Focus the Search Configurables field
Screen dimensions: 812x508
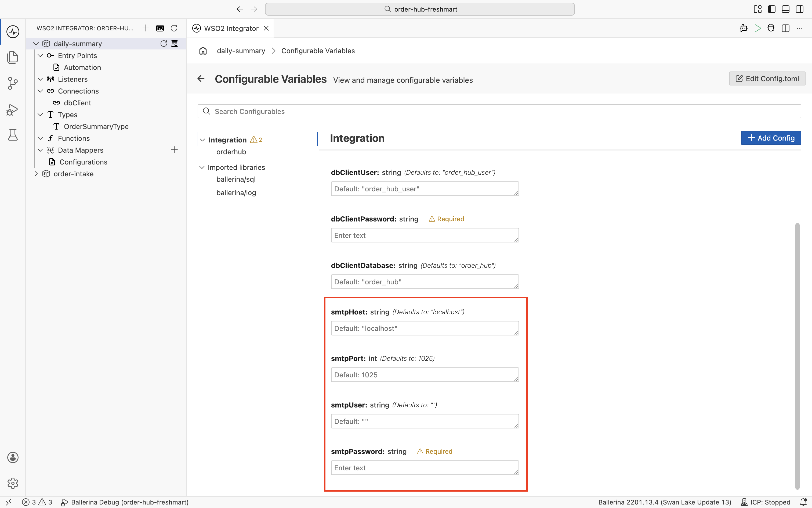pos(499,112)
